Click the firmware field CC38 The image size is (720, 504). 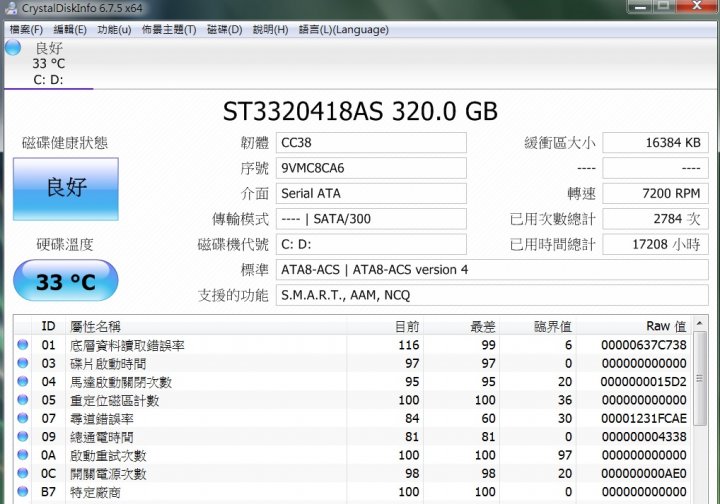click(x=371, y=143)
